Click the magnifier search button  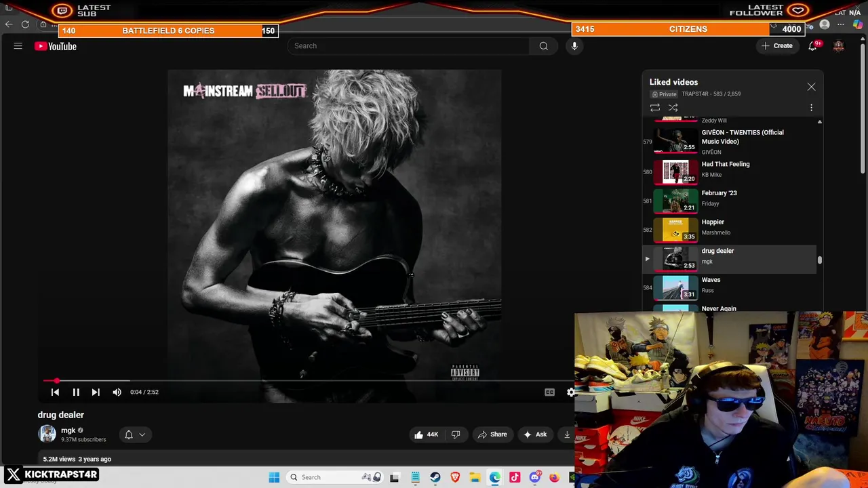coord(544,46)
